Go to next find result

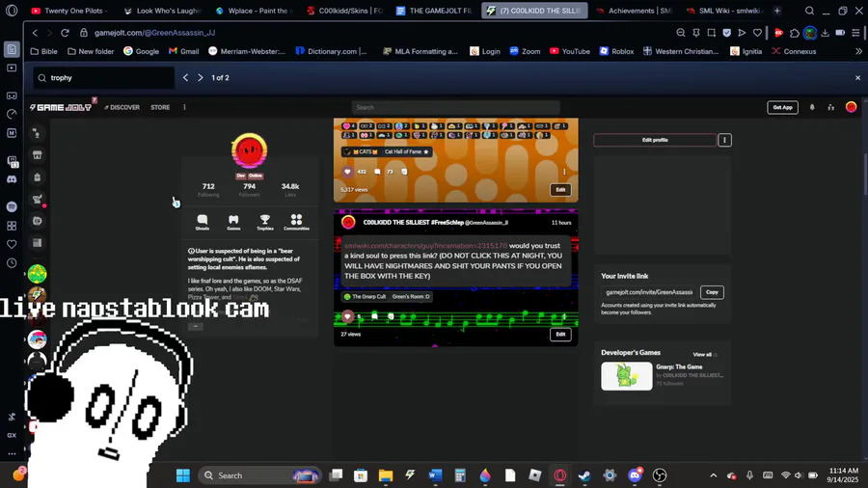click(201, 78)
